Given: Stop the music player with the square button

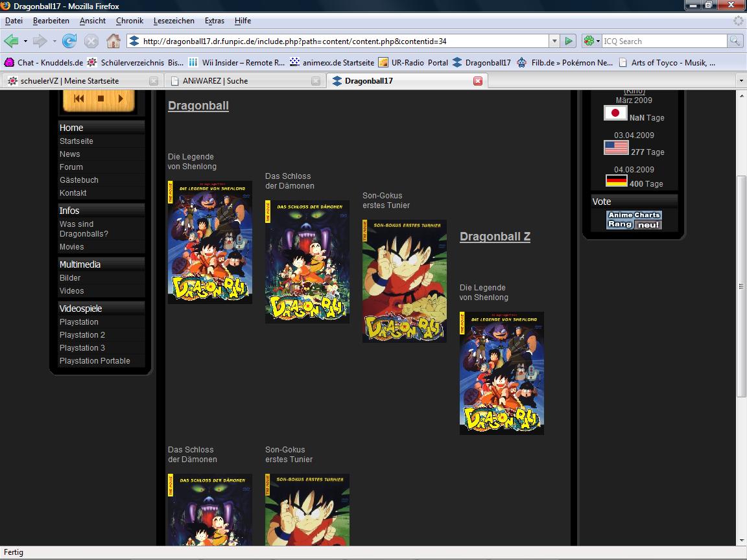Looking at the screenshot, I should (101, 99).
